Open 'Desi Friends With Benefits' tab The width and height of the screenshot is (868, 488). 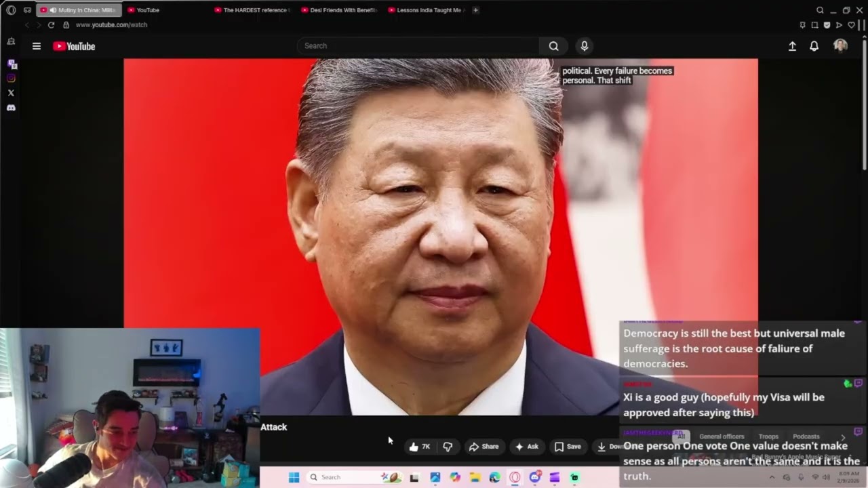coord(339,10)
